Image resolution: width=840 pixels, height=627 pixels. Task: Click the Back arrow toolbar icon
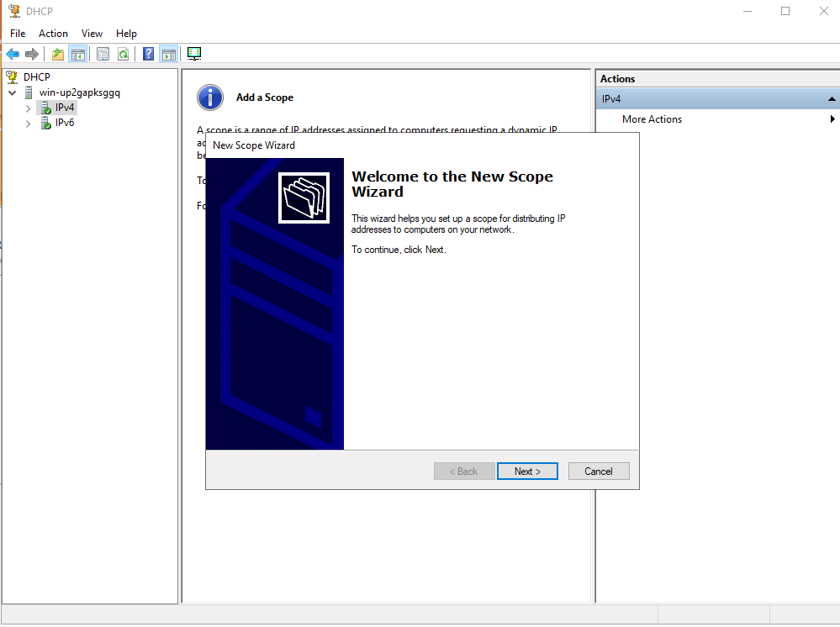[13, 54]
